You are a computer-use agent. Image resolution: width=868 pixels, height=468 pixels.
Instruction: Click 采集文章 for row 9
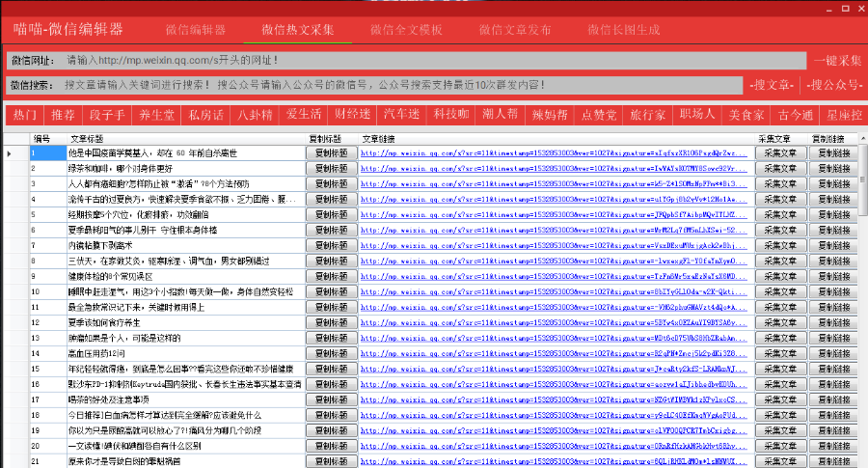coord(780,276)
